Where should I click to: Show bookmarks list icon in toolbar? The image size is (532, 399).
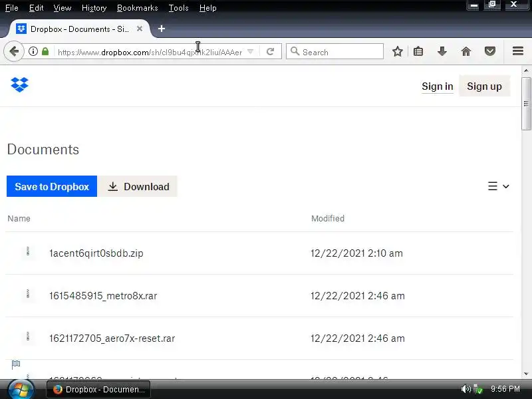coord(418,52)
